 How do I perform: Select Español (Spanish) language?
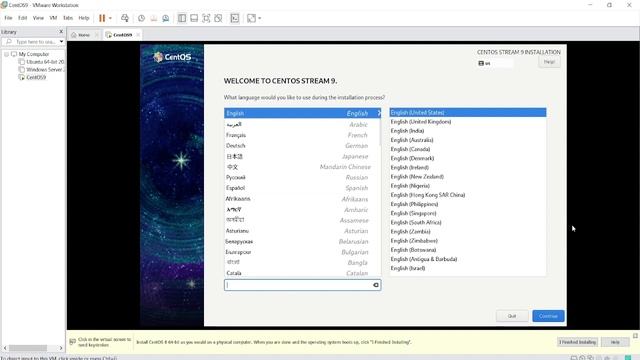point(302,188)
